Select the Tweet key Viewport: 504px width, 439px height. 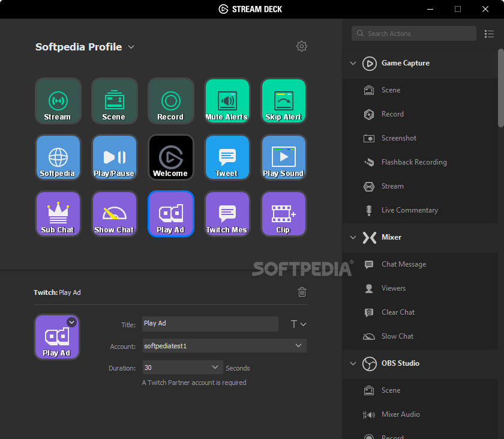[x=227, y=157]
